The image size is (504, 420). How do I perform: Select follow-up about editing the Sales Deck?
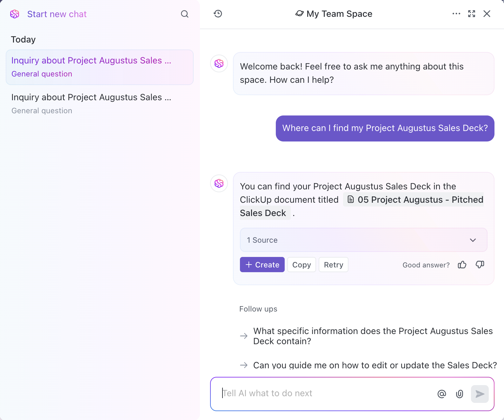click(x=368, y=365)
